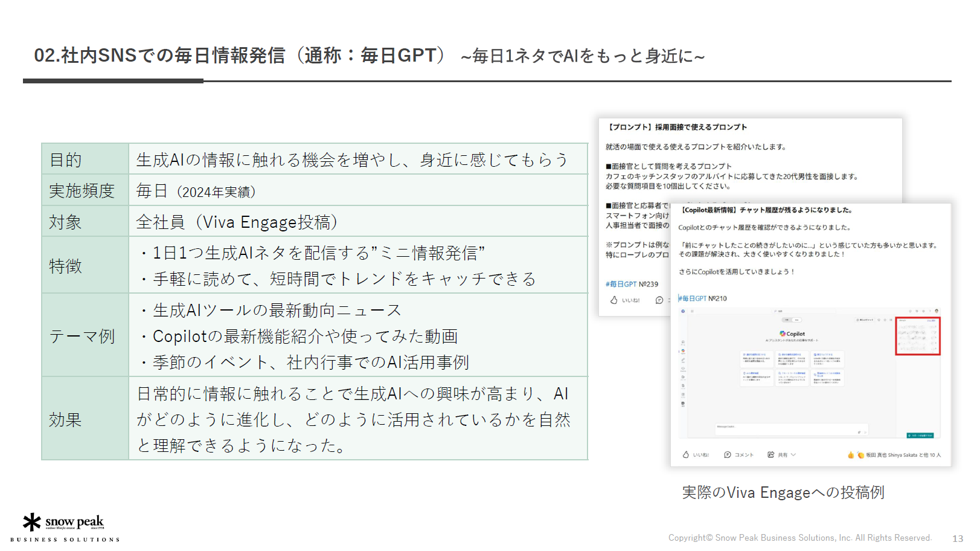Screen dimensions: 980x551
Task: Open the #毎日GPT №239 hashtag link
Action: tap(620, 283)
